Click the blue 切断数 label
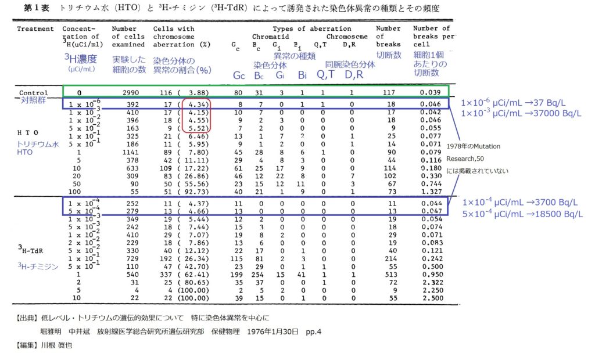 click(x=388, y=55)
